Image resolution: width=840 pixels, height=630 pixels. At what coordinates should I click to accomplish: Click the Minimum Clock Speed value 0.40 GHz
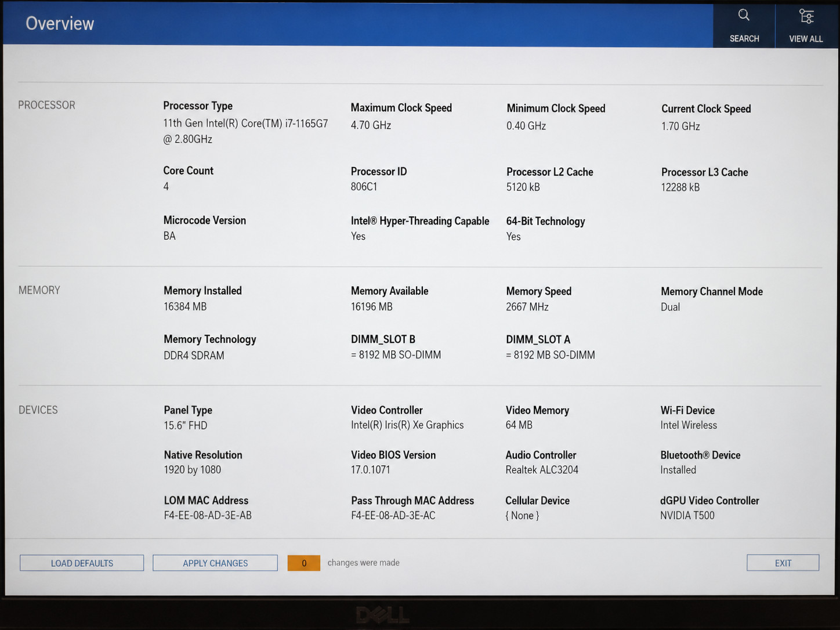pyautogui.click(x=526, y=125)
